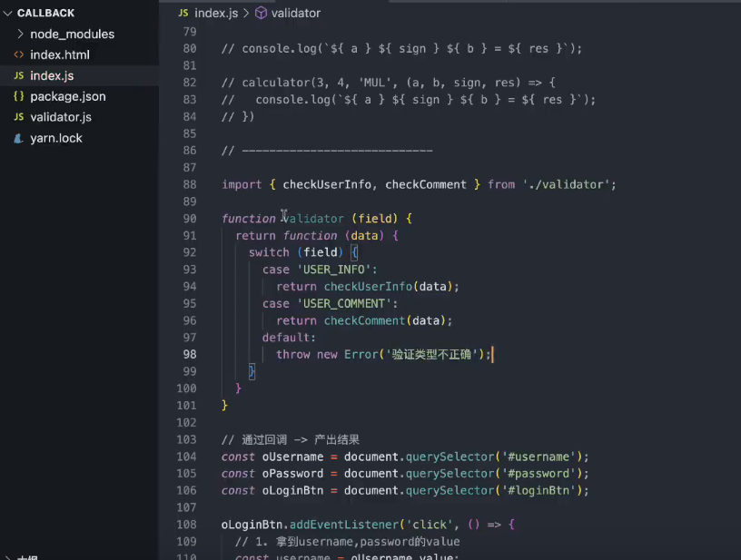Screen dimensions: 741x560
Task: Click the HTML icon beside index.html
Action: point(19,54)
